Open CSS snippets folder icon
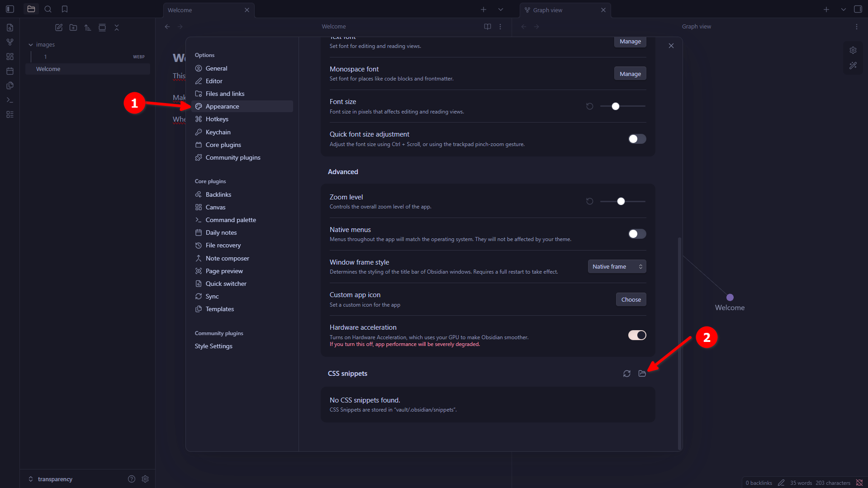 pyautogui.click(x=642, y=374)
